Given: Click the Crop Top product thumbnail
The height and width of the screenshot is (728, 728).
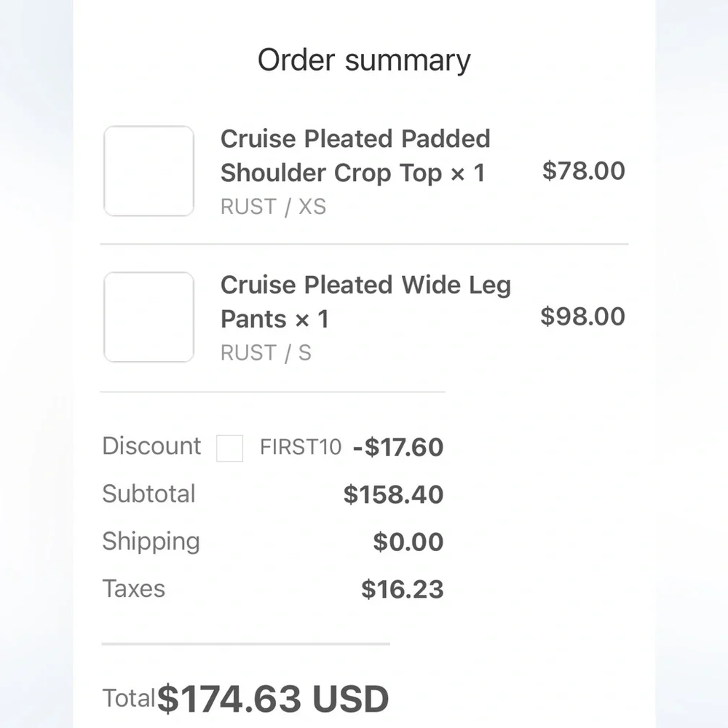Looking at the screenshot, I should [x=149, y=171].
